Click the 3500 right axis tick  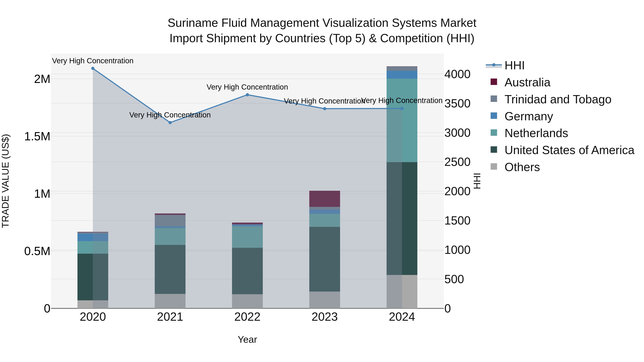point(457,104)
